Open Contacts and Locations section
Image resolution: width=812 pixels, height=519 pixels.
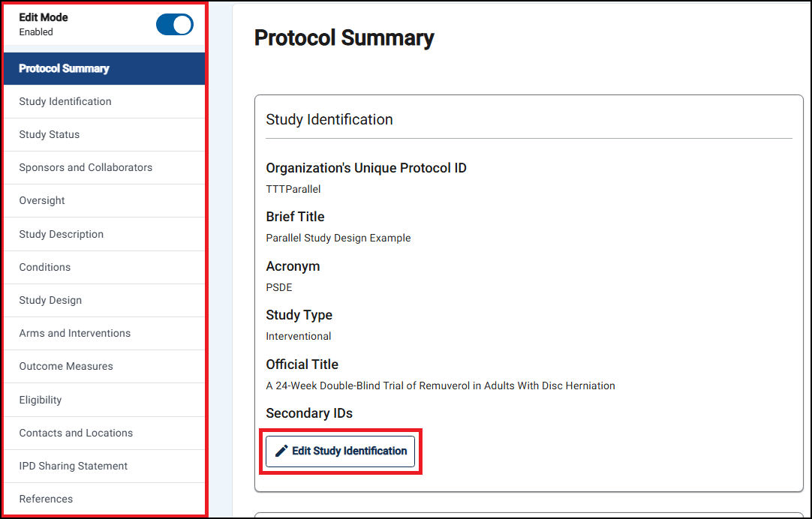click(104, 433)
